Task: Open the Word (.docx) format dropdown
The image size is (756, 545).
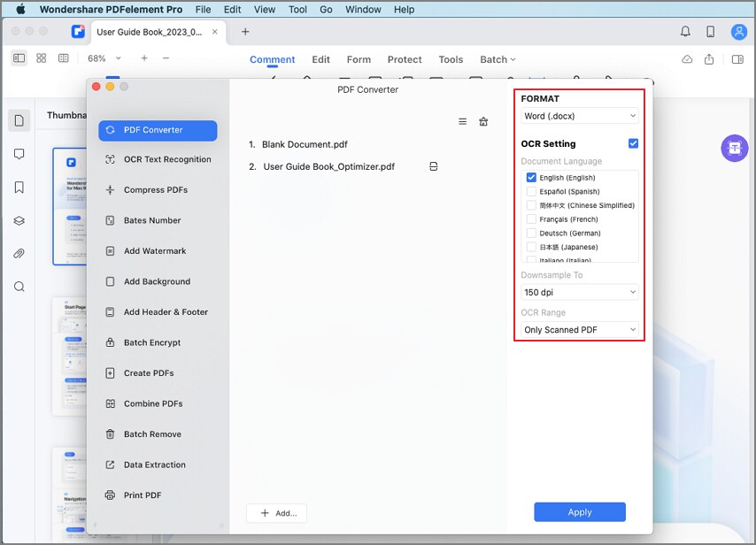Action: [x=578, y=115]
